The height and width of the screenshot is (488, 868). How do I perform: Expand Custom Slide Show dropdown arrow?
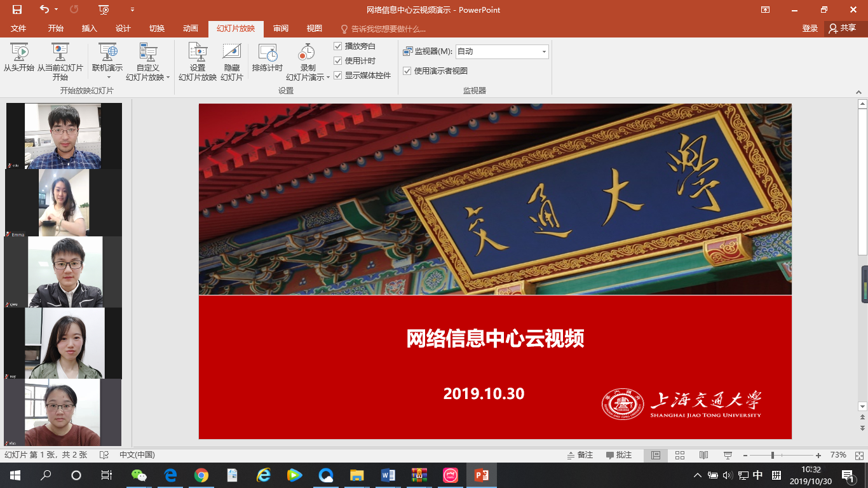(168, 78)
